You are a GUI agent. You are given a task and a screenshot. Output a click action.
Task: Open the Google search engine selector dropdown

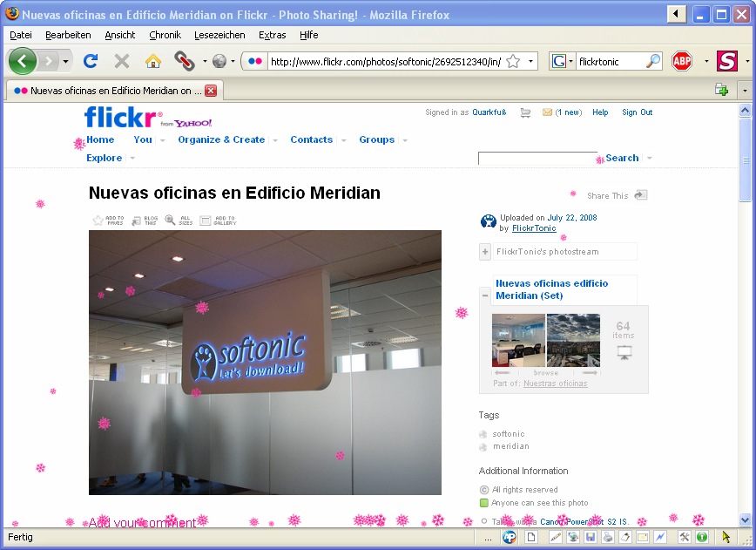click(x=570, y=61)
